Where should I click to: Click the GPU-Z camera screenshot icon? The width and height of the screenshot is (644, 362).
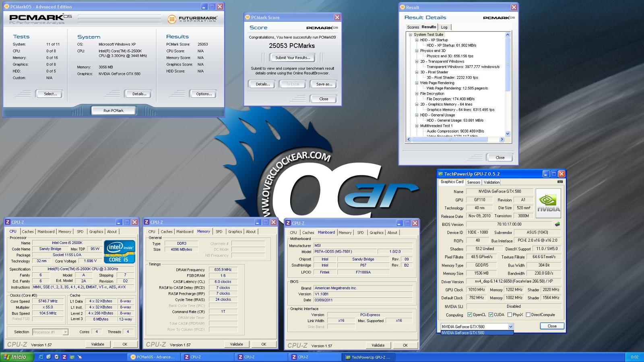(560, 182)
